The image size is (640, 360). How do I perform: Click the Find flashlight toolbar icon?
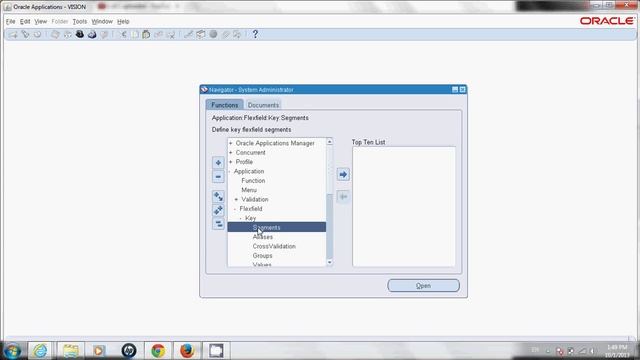tap(25, 35)
